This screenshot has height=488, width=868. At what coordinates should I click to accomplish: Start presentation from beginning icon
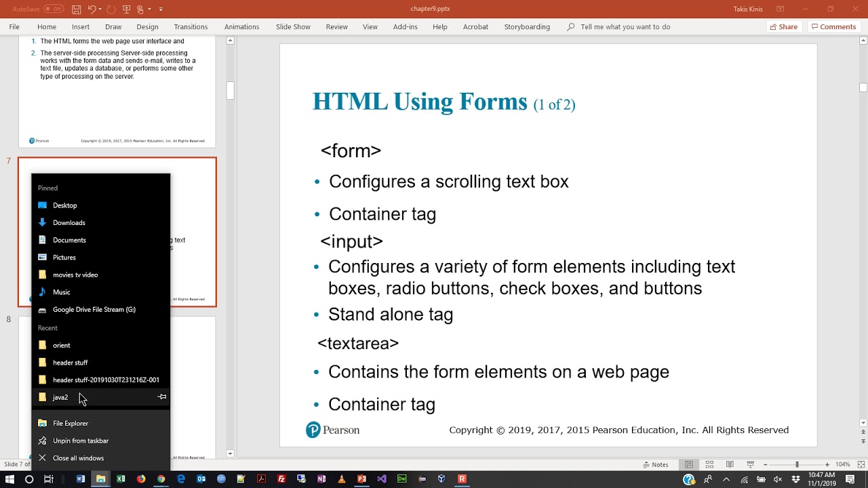[x=127, y=9]
